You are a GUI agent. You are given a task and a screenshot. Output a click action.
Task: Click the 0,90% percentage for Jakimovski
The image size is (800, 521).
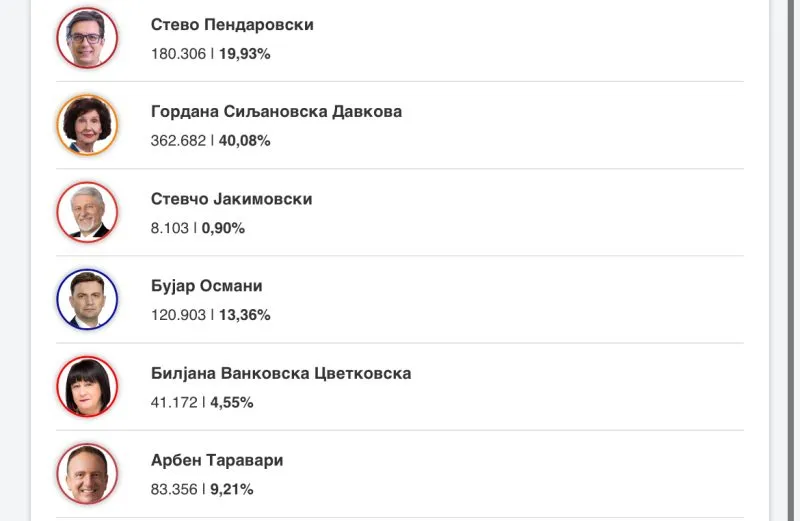(223, 228)
